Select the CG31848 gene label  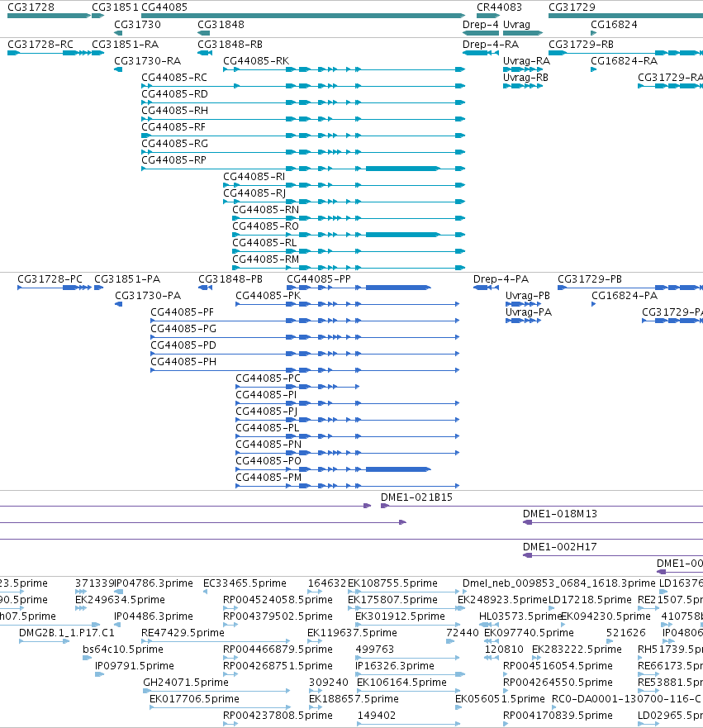[x=221, y=24]
